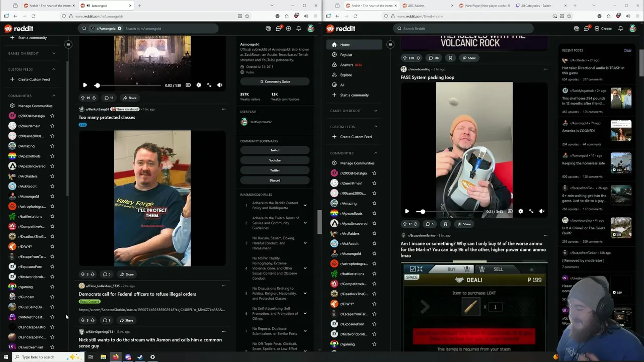The width and height of the screenshot is (644, 362).
Task: Upvote the 1.9K post in right window
Action: pyautogui.click(x=405, y=58)
